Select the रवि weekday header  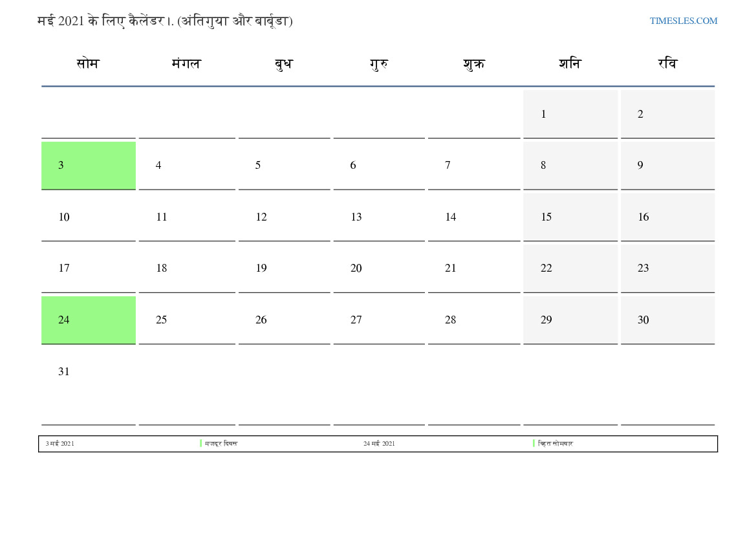point(667,64)
